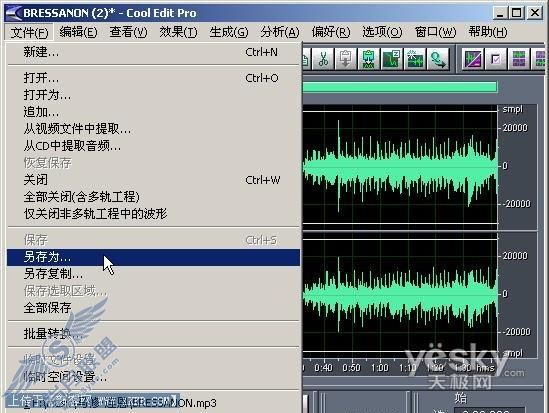Choose 另存为... from the File menu

[x=153, y=257]
